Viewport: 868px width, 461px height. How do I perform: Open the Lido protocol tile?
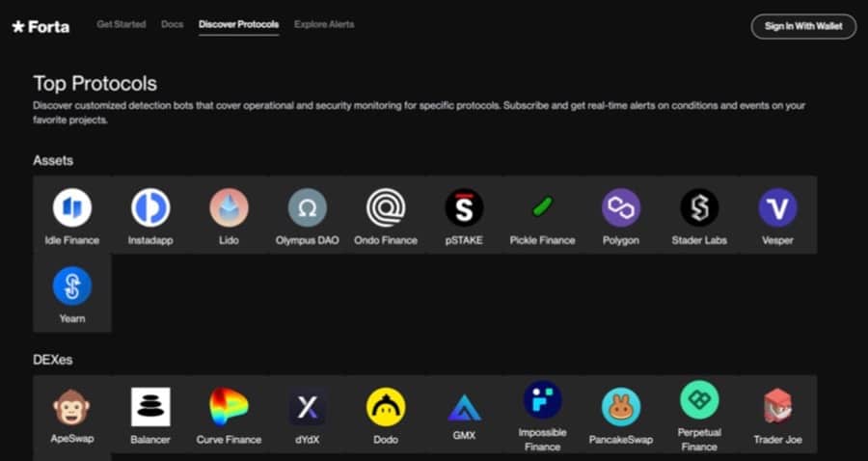pos(229,214)
